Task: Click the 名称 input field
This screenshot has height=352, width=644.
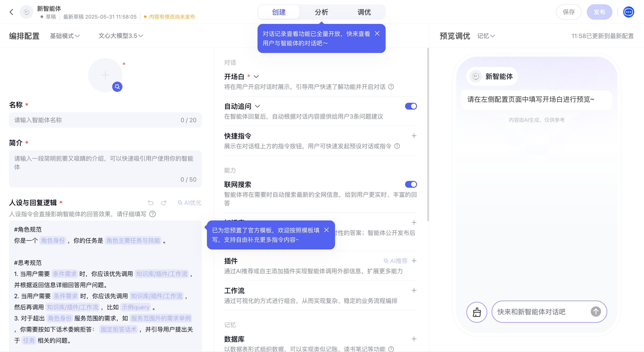Action: pos(95,120)
